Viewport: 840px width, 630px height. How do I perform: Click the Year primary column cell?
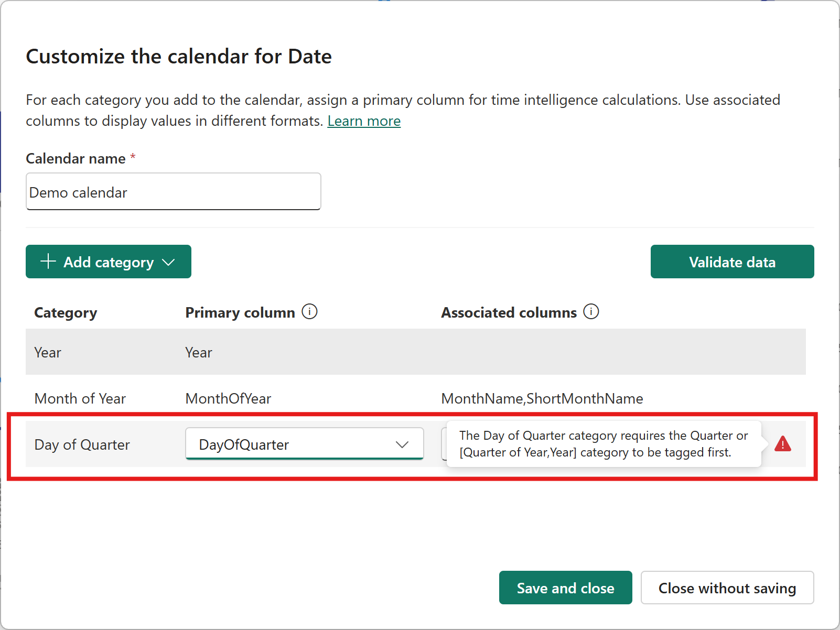[198, 352]
